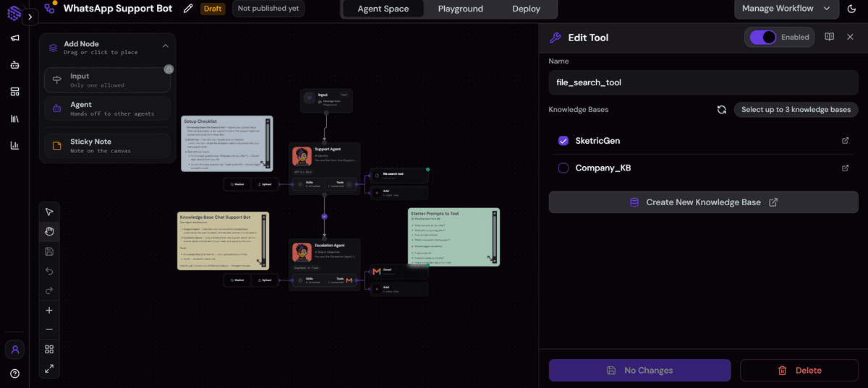Image resolution: width=868 pixels, height=388 pixels.
Task: Click the file search tool node
Action: click(x=399, y=175)
